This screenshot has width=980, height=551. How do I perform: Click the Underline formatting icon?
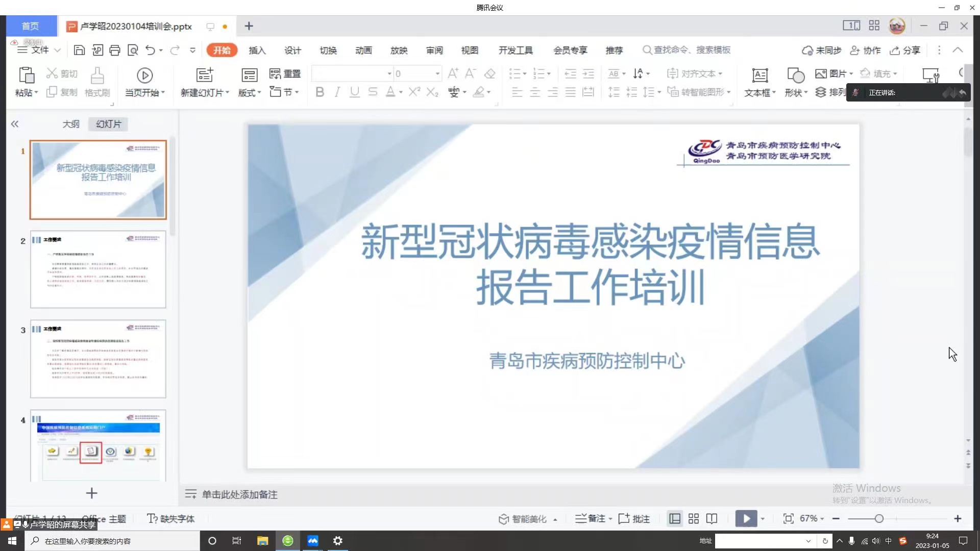click(355, 92)
